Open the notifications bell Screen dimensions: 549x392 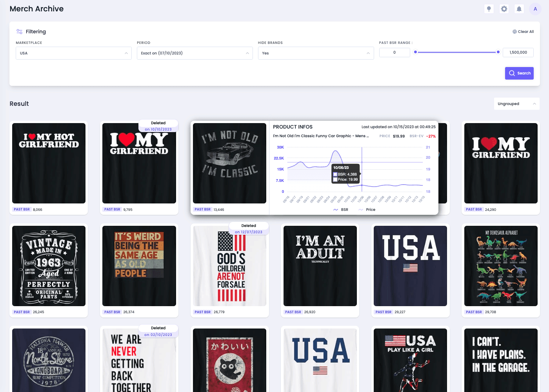pos(519,9)
